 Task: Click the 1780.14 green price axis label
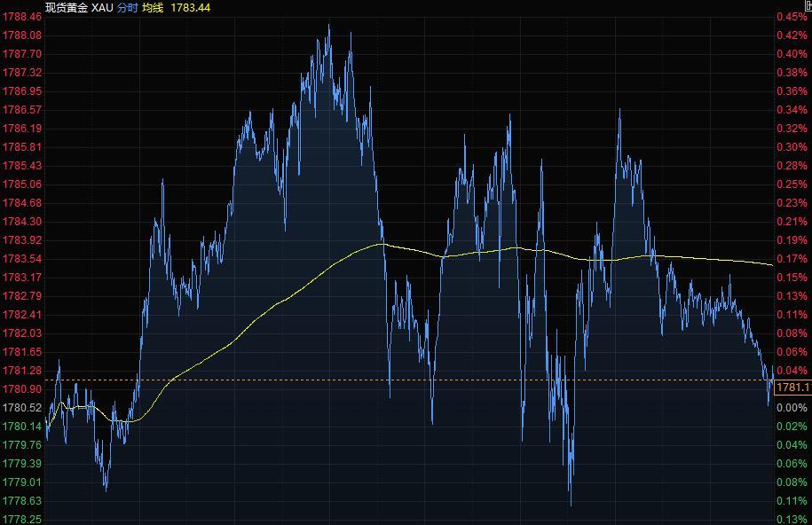(22, 427)
